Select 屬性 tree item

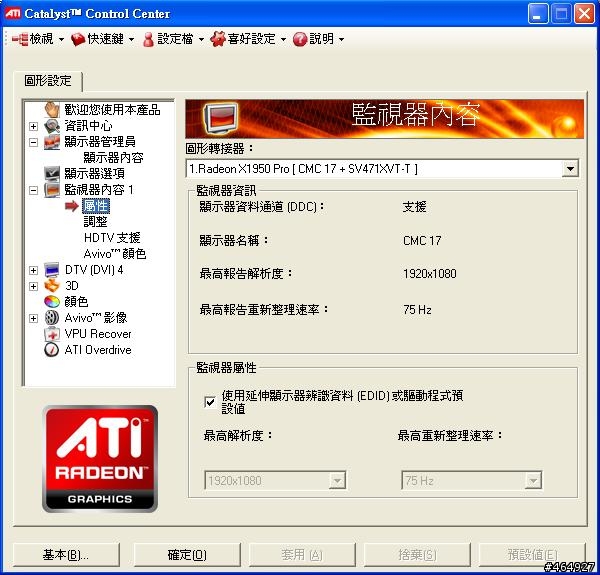(96, 206)
